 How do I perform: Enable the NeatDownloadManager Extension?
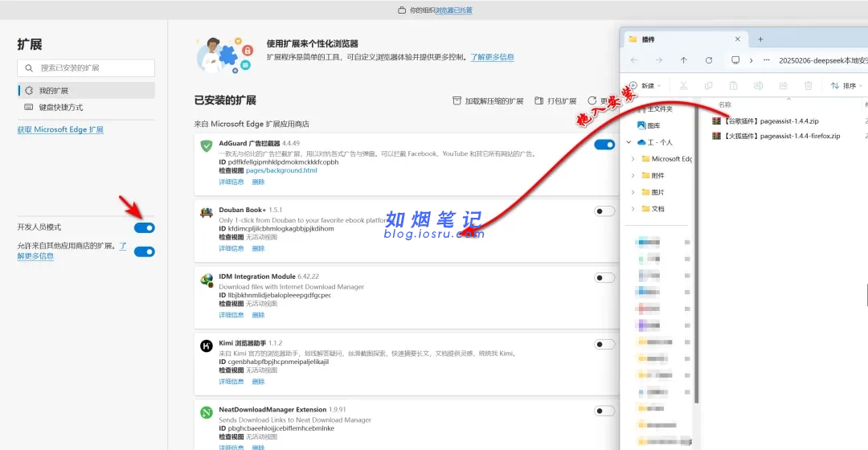(x=604, y=411)
